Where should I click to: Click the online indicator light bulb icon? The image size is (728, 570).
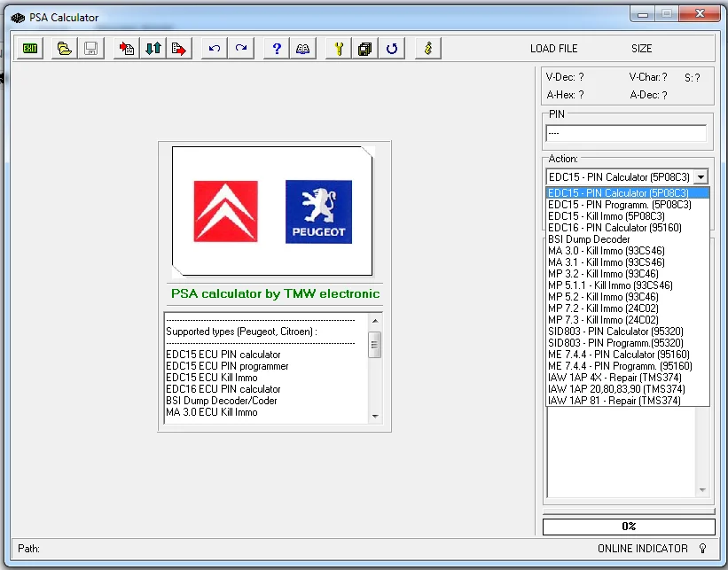[x=702, y=549]
